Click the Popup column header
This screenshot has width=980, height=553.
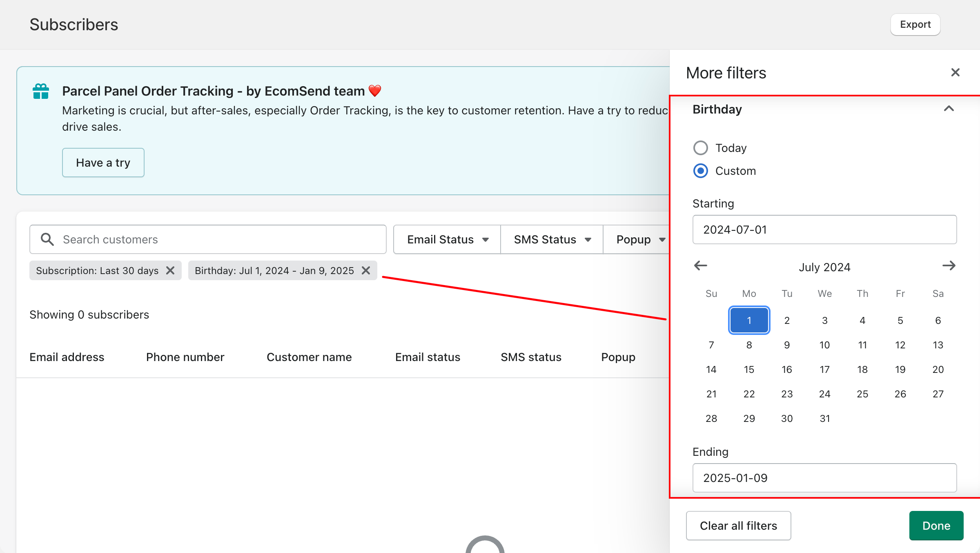coord(618,357)
